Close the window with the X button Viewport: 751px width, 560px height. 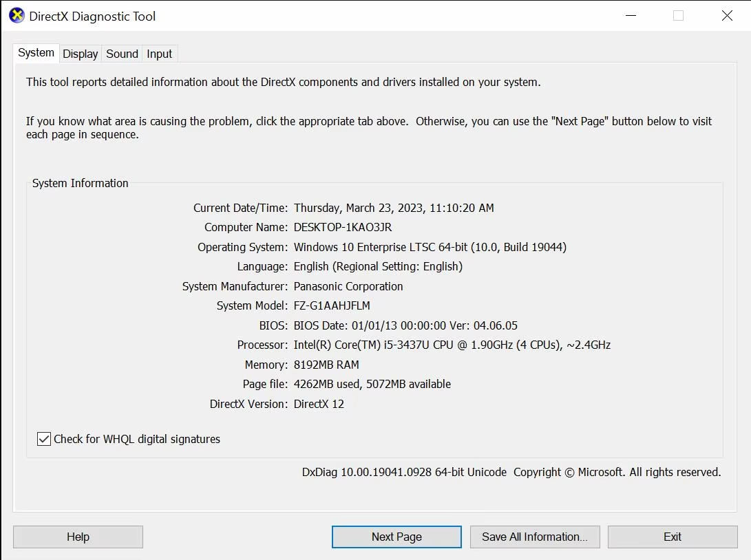pyautogui.click(x=727, y=16)
